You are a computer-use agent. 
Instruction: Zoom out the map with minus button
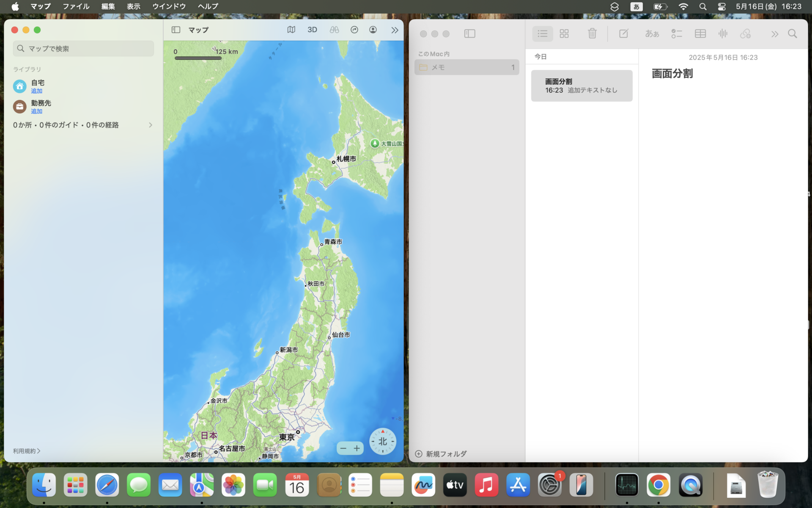tap(343, 448)
